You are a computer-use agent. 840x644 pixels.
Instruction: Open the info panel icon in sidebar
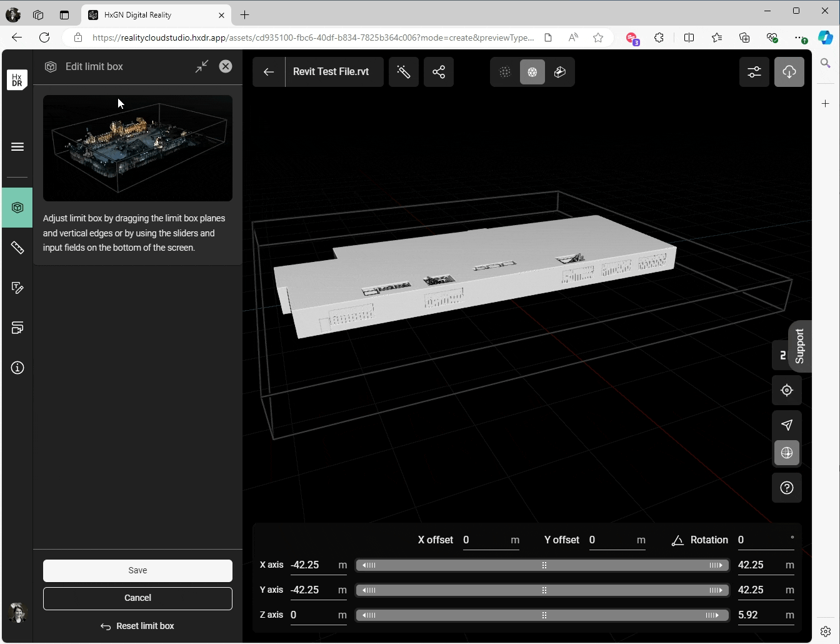[17, 368]
